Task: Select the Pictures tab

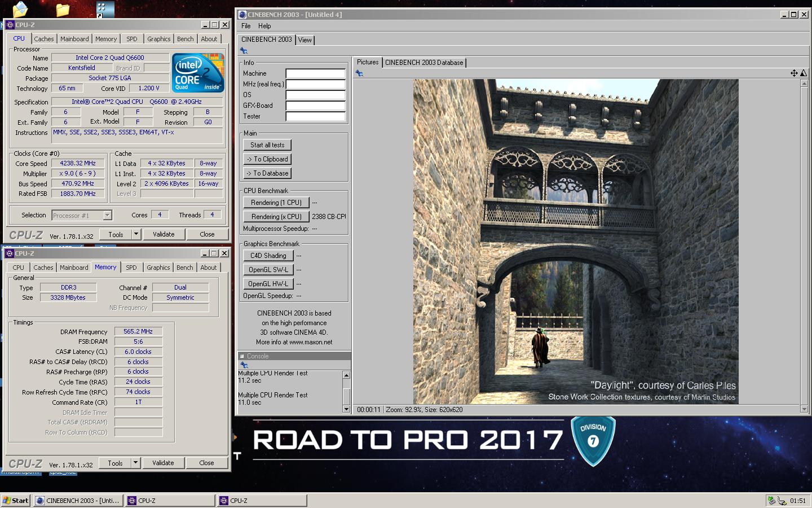Action: pos(368,62)
